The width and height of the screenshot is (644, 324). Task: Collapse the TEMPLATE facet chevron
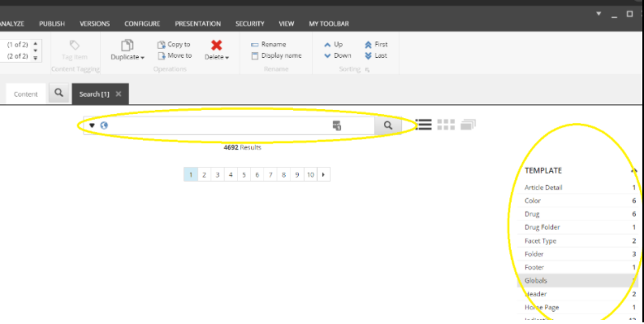[634, 170]
